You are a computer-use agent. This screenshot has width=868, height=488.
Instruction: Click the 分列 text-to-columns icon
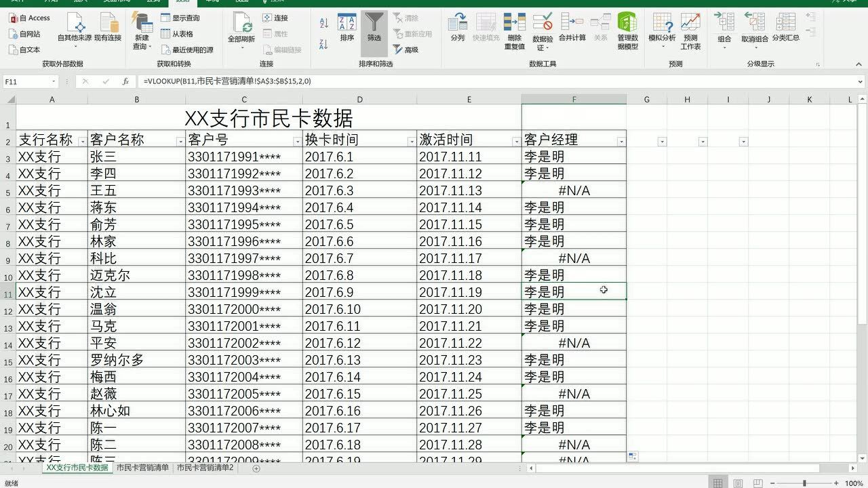pos(458,26)
